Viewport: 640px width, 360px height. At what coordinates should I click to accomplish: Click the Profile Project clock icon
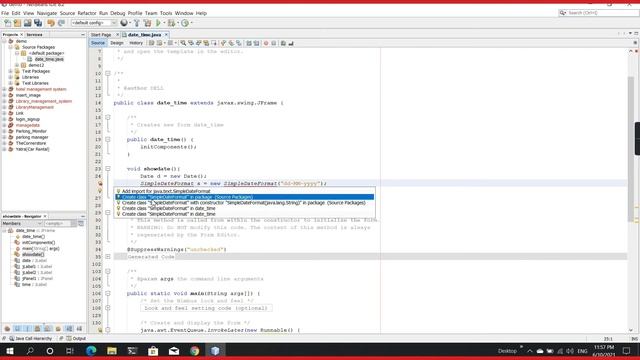[185, 23]
